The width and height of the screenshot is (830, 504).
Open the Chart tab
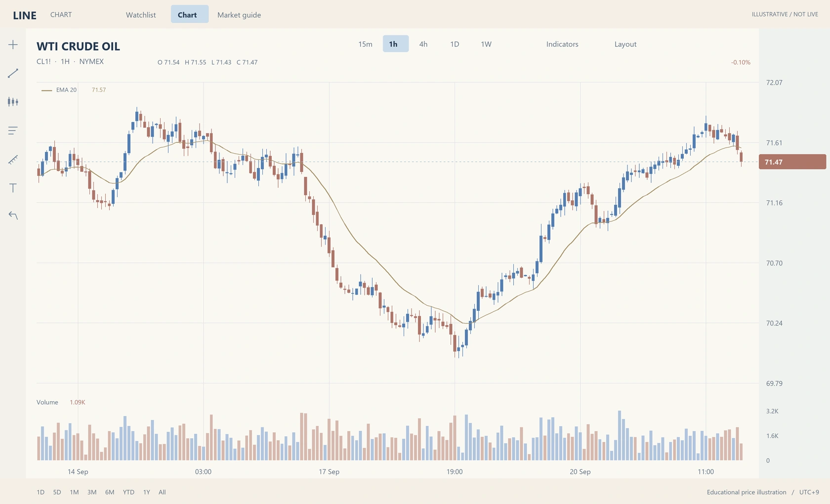click(190, 14)
